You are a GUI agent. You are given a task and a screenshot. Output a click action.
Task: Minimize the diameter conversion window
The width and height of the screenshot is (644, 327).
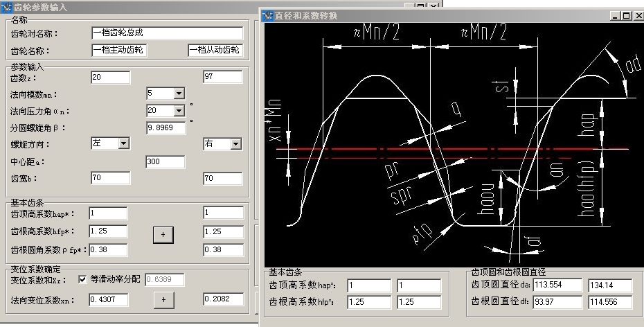pyautogui.click(x=614, y=16)
